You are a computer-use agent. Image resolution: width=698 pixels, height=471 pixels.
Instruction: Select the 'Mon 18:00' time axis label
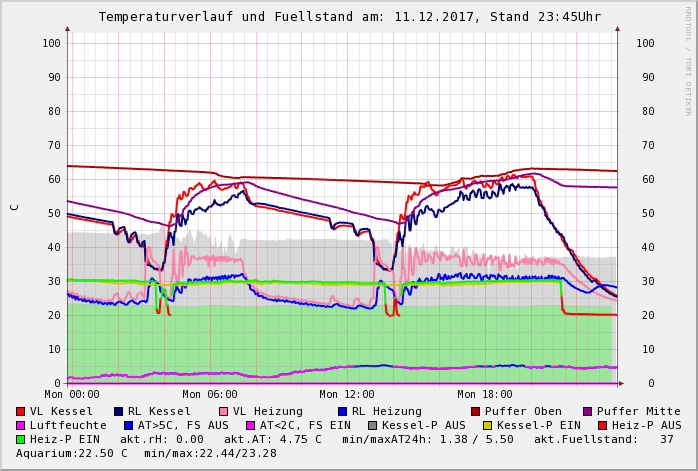point(485,395)
